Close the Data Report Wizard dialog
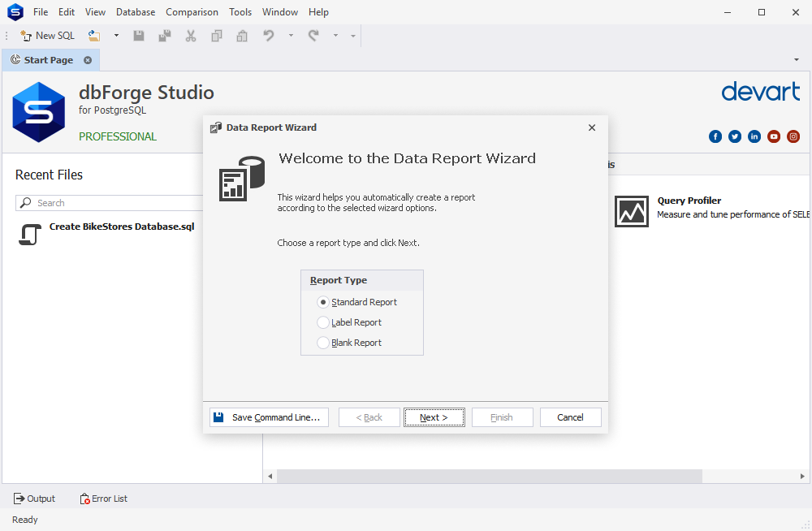 [592, 128]
